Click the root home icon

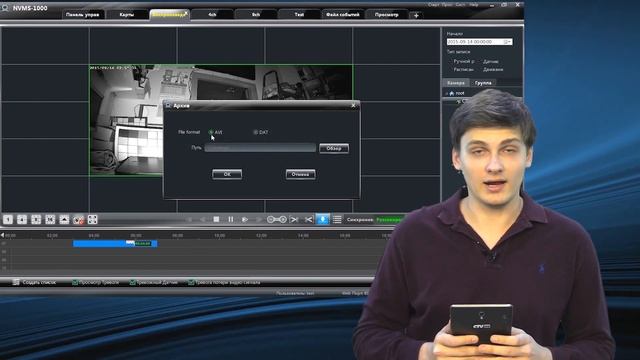tap(452, 93)
